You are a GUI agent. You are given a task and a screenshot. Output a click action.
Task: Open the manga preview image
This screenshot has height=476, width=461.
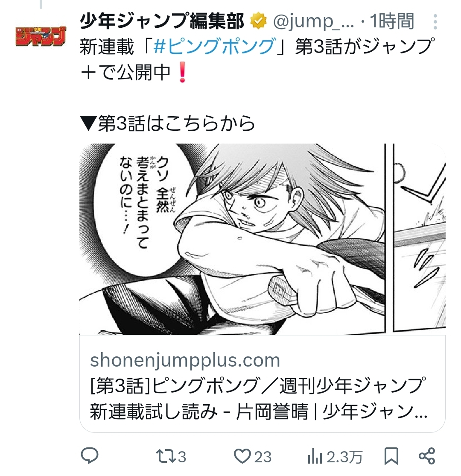(x=263, y=239)
